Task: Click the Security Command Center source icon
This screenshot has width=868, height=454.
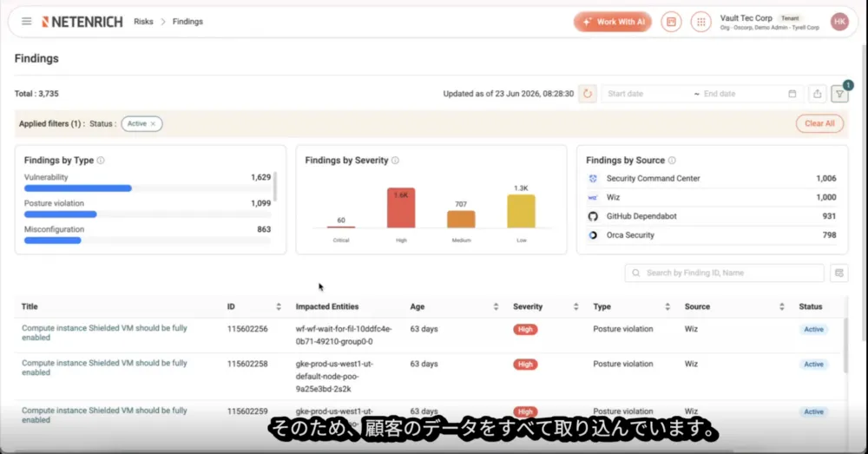Action: click(x=593, y=178)
